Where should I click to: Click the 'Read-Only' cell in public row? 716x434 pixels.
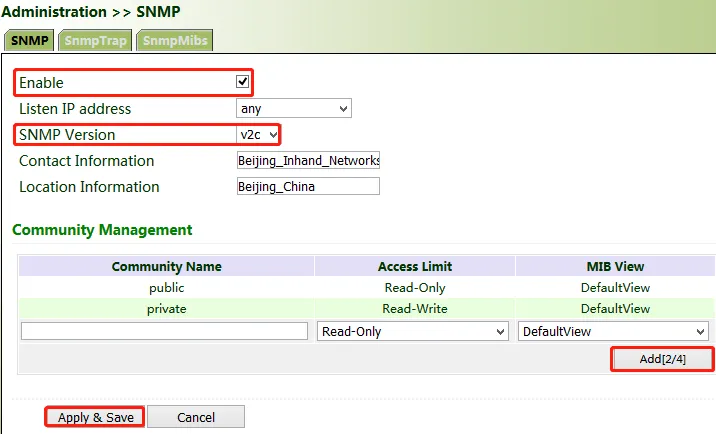pyautogui.click(x=415, y=288)
